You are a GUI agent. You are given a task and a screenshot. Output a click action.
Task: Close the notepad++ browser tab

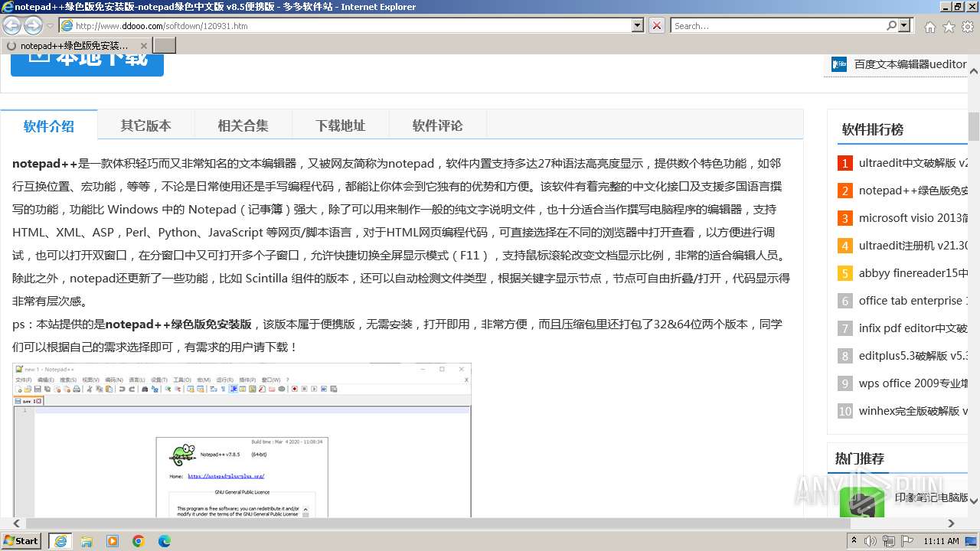tap(143, 46)
